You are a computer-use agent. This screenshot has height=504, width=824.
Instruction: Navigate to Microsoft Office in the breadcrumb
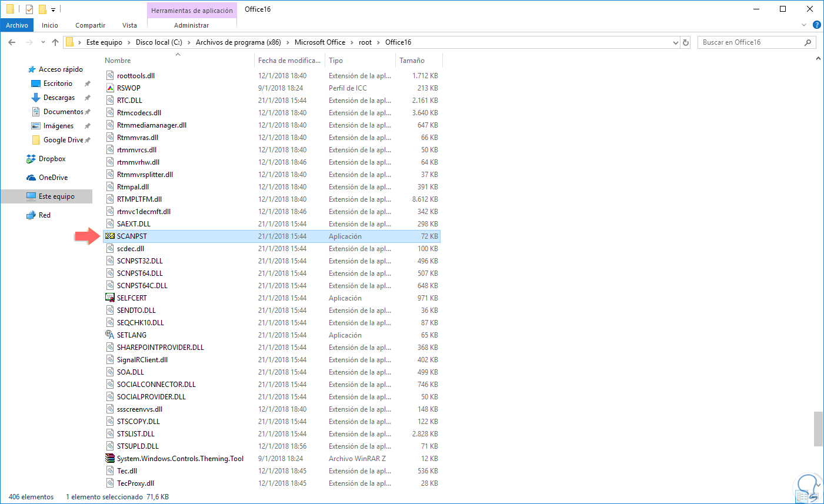pos(320,42)
